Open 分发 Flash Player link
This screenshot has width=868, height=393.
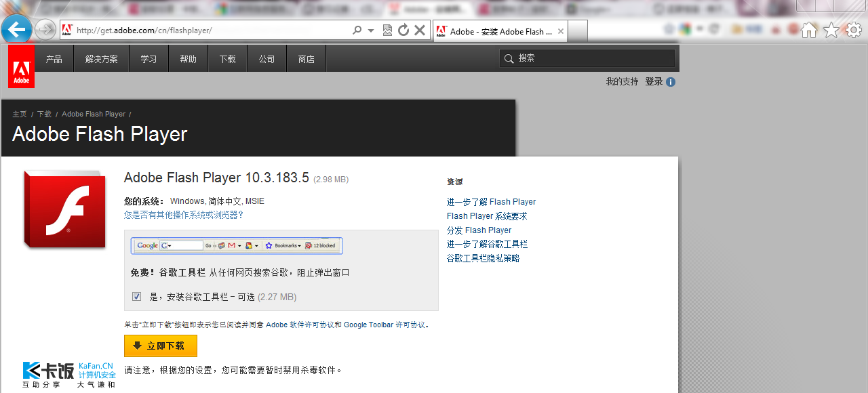click(x=479, y=230)
